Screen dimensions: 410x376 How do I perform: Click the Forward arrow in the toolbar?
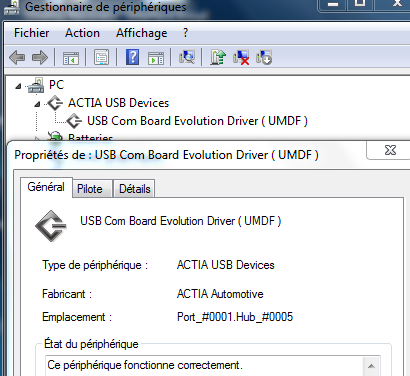[x=40, y=58]
